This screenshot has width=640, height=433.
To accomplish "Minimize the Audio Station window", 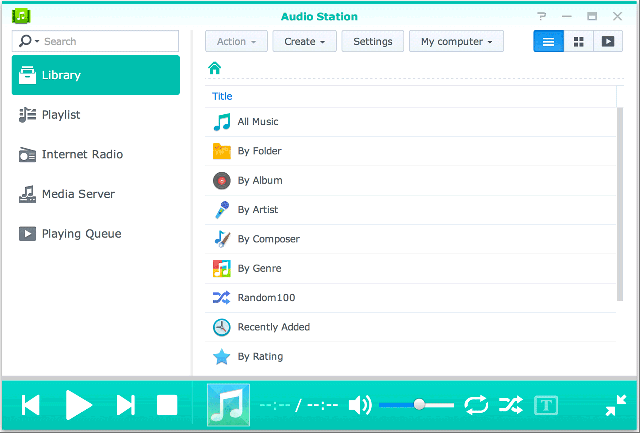I will [x=567, y=16].
